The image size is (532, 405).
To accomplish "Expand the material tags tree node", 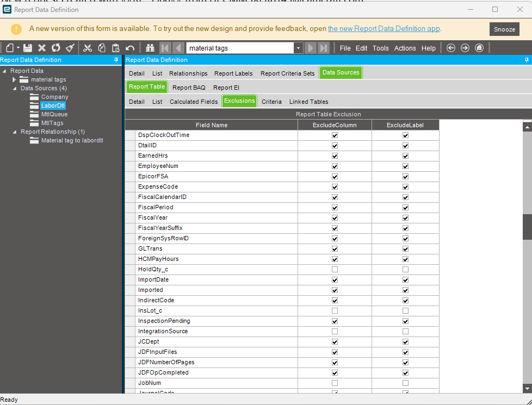I will pos(14,80).
